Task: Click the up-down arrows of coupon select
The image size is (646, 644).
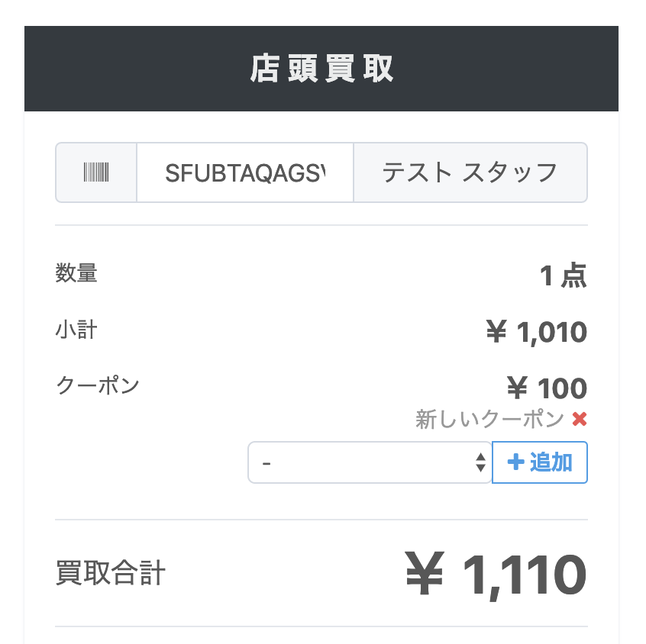Action: [x=480, y=462]
